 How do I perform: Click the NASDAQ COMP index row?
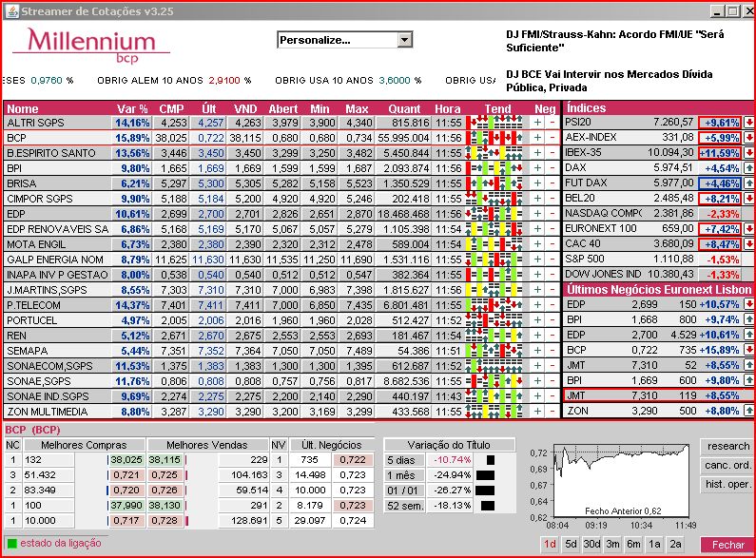659,214
